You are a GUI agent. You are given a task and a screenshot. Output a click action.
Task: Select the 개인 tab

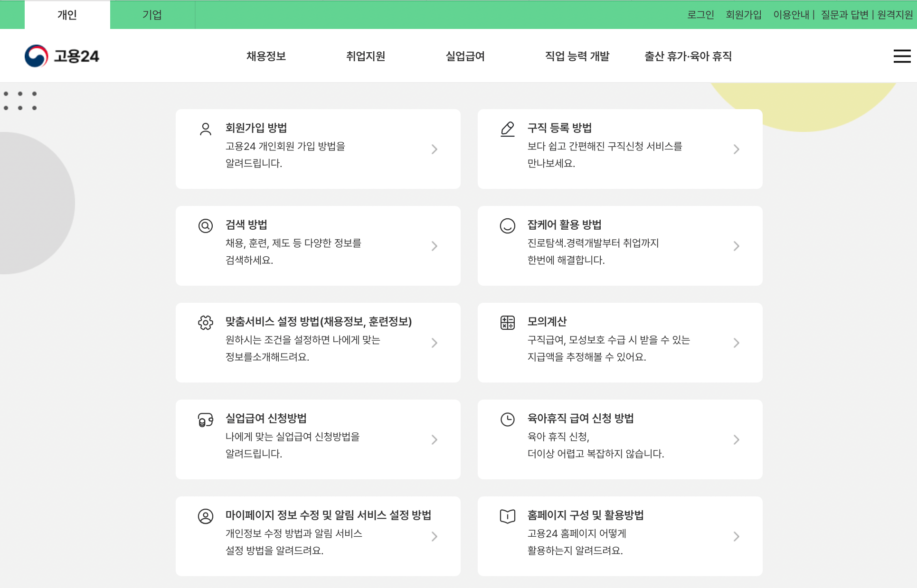coord(67,15)
